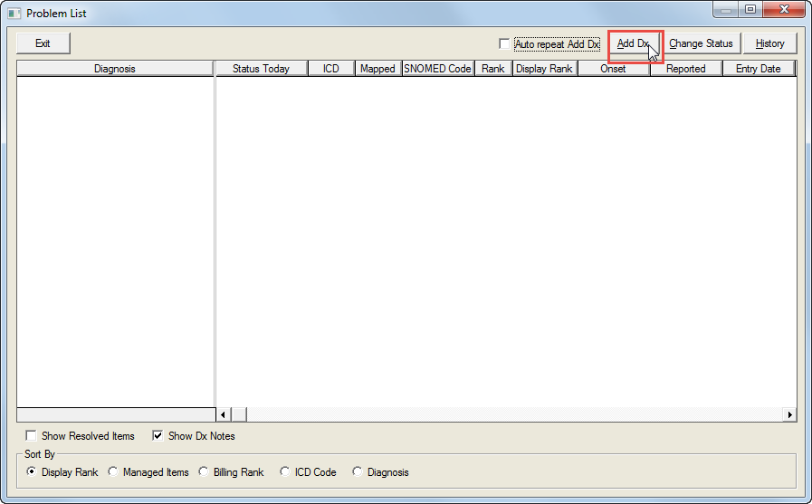Select Display Rank sort option
The image size is (812, 504).
(33, 472)
